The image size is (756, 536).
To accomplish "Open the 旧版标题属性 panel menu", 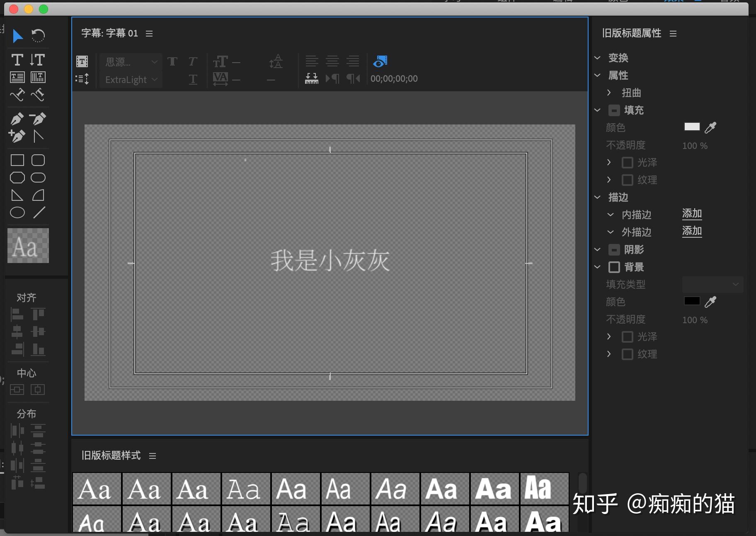I will click(673, 34).
